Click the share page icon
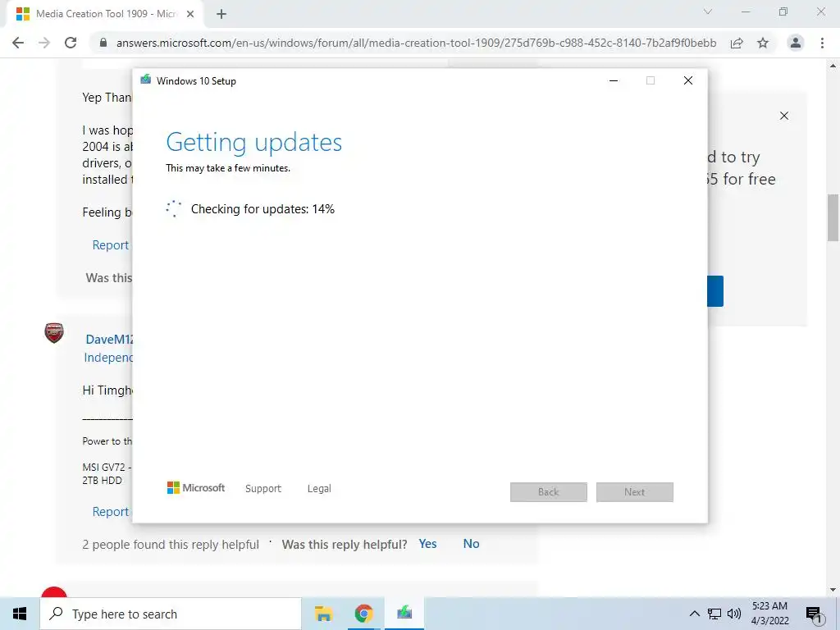Viewport: 840px width, 630px height. [x=737, y=43]
